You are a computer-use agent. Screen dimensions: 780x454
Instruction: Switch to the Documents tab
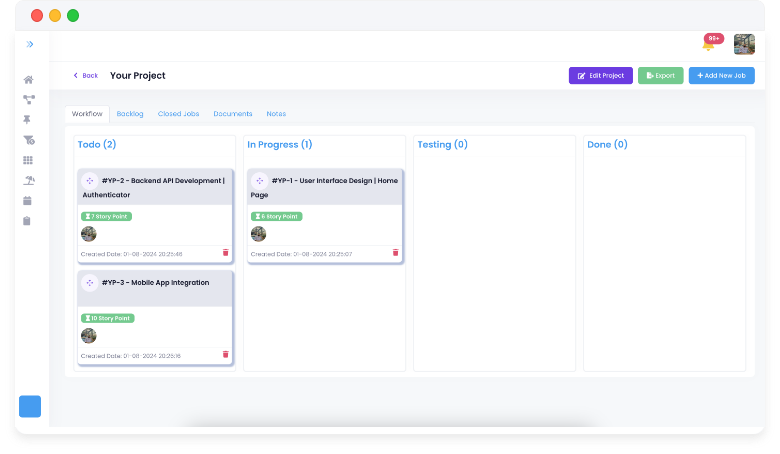[x=233, y=114]
